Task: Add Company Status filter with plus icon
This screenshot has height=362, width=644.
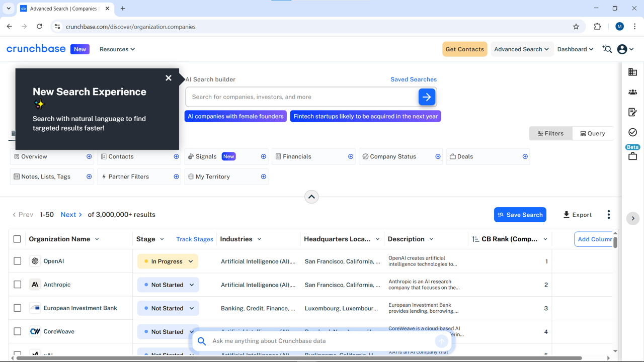Action: (x=438, y=157)
